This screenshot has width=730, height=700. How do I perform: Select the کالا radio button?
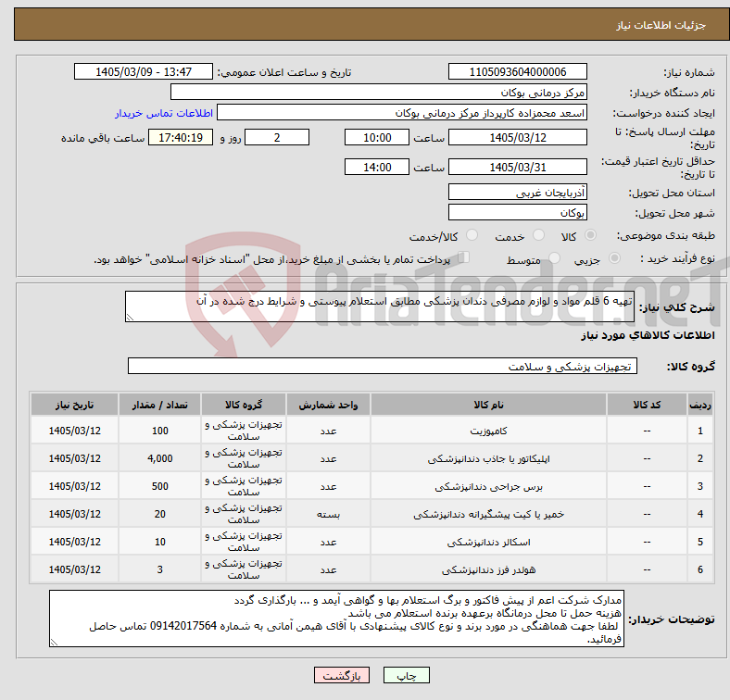pos(590,235)
